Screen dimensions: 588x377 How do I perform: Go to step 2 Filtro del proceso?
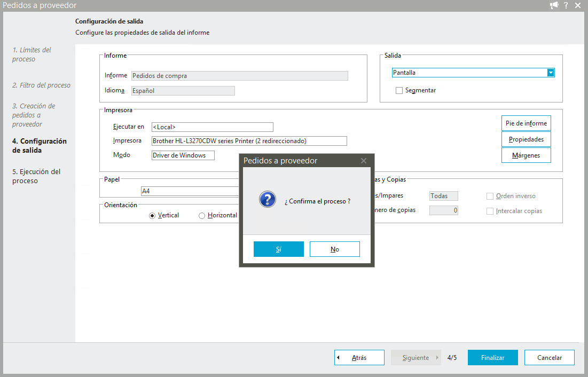(x=41, y=85)
